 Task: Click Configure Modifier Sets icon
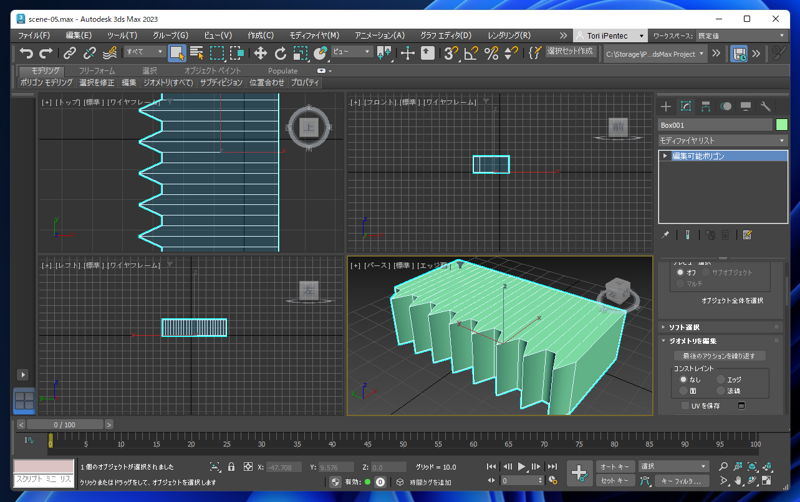[747, 235]
